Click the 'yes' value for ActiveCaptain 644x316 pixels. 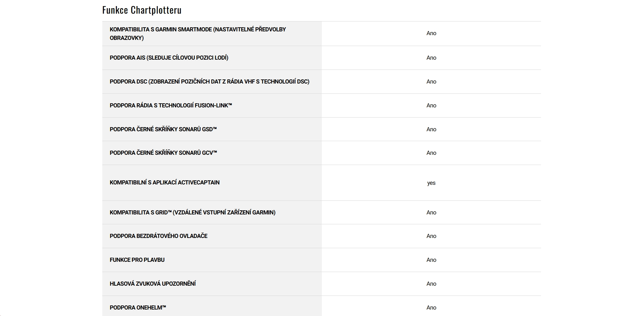click(431, 183)
